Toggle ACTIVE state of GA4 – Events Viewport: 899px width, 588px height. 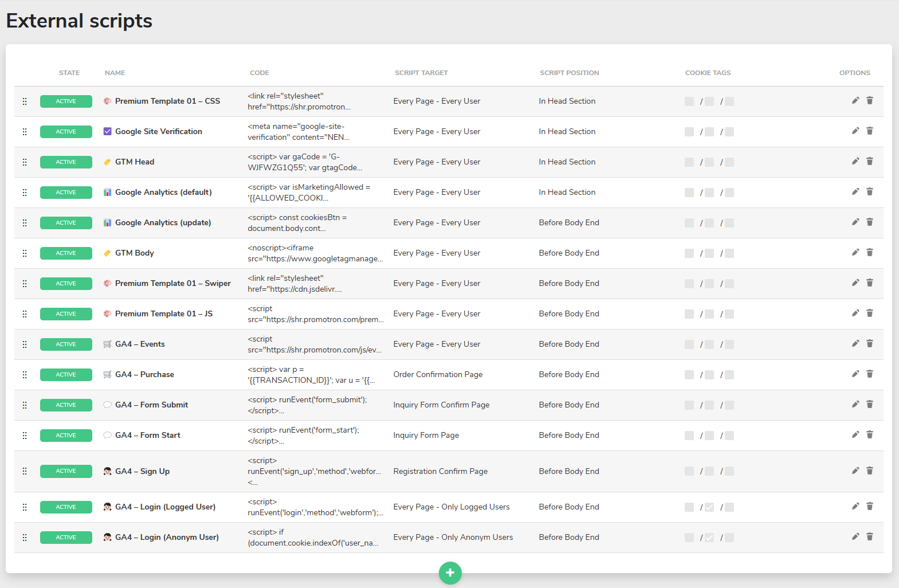click(66, 344)
